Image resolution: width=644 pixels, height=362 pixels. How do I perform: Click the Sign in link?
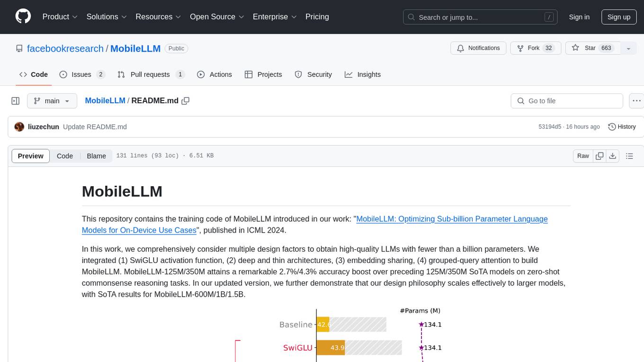click(x=579, y=17)
